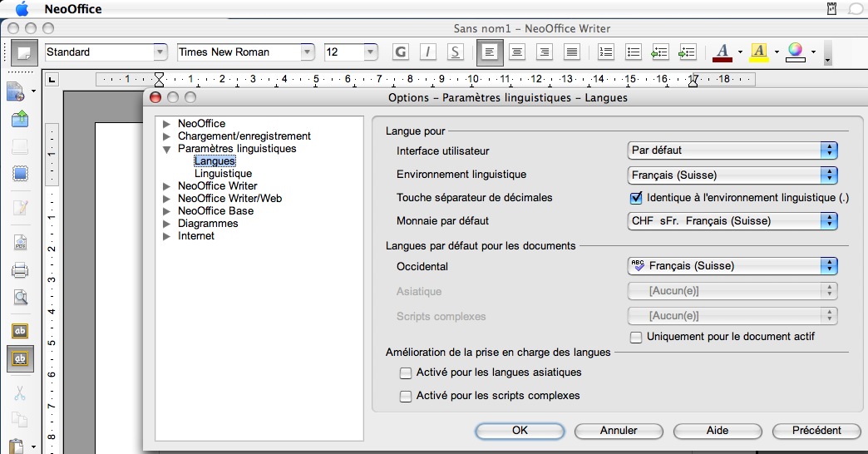
Task: Toggle italic formatting
Action: [427, 52]
